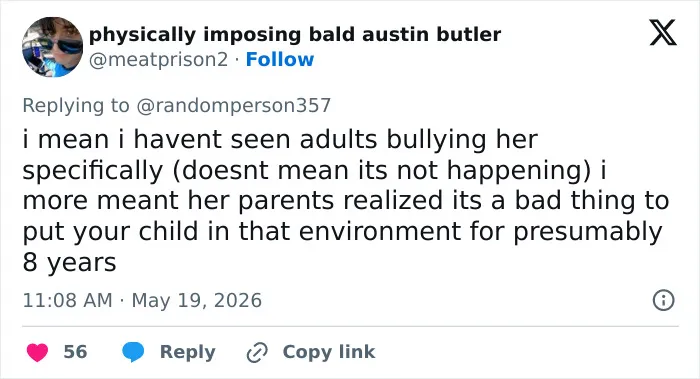
Task: Click the word presumably in the tweet
Action: (x=588, y=232)
